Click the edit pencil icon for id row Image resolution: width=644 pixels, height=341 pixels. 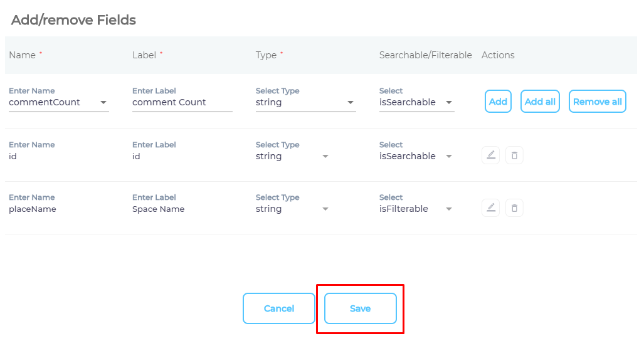click(x=491, y=155)
